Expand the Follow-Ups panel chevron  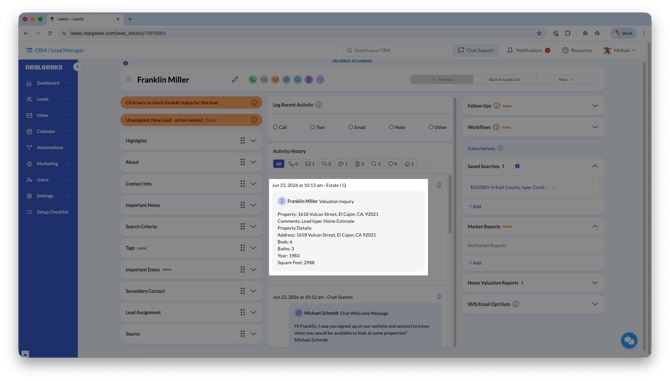pos(595,106)
